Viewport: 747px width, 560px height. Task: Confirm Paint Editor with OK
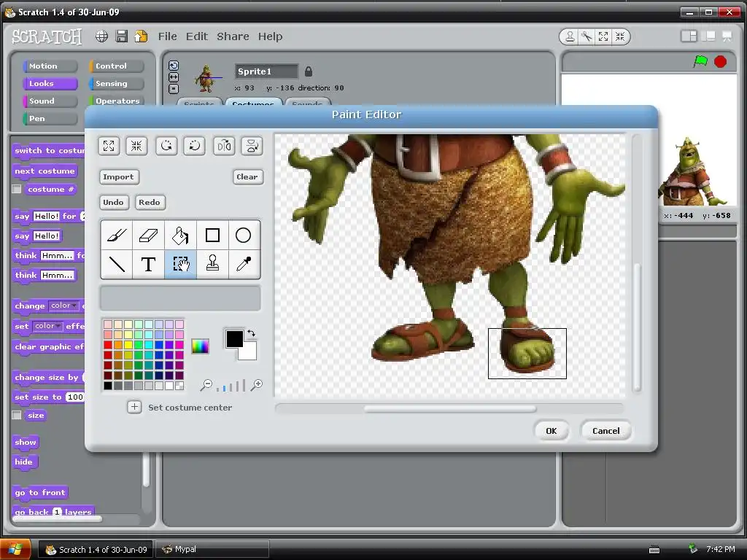[551, 430]
